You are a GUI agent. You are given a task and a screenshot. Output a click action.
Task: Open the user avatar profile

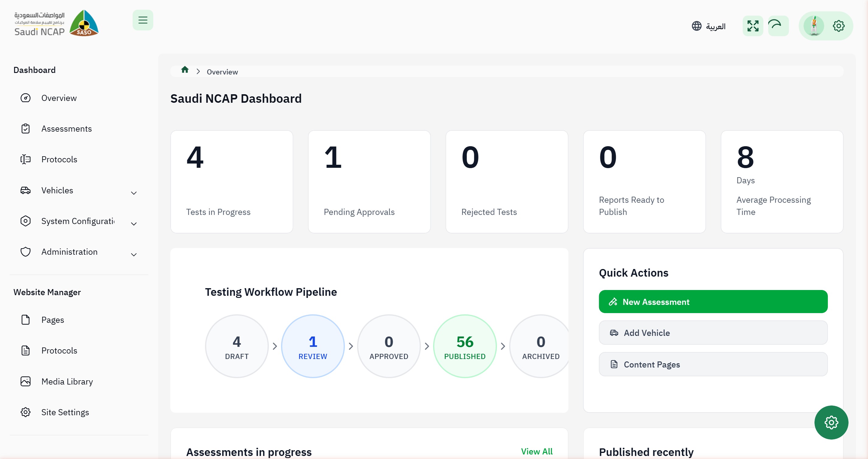(814, 26)
